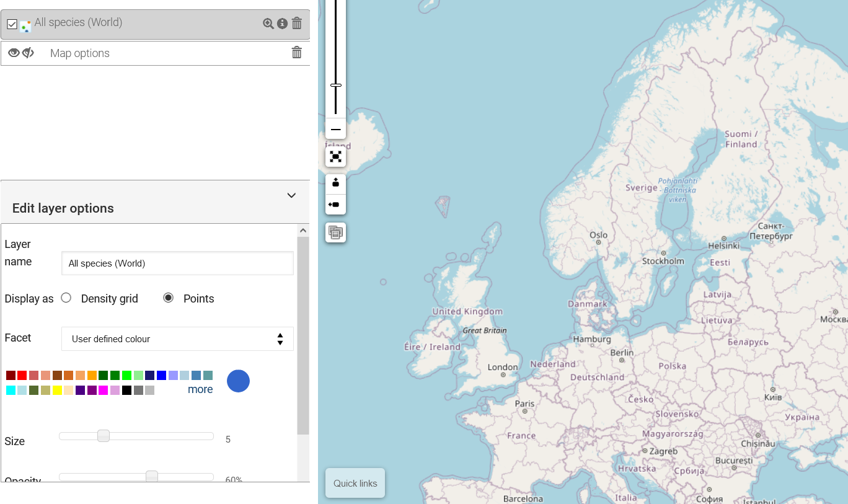Pick the lime green colour swatch

coord(126,375)
